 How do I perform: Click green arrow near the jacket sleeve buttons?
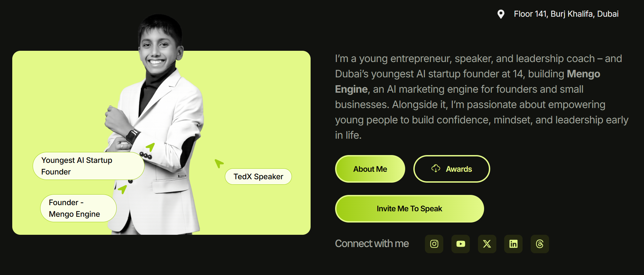coord(150,147)
